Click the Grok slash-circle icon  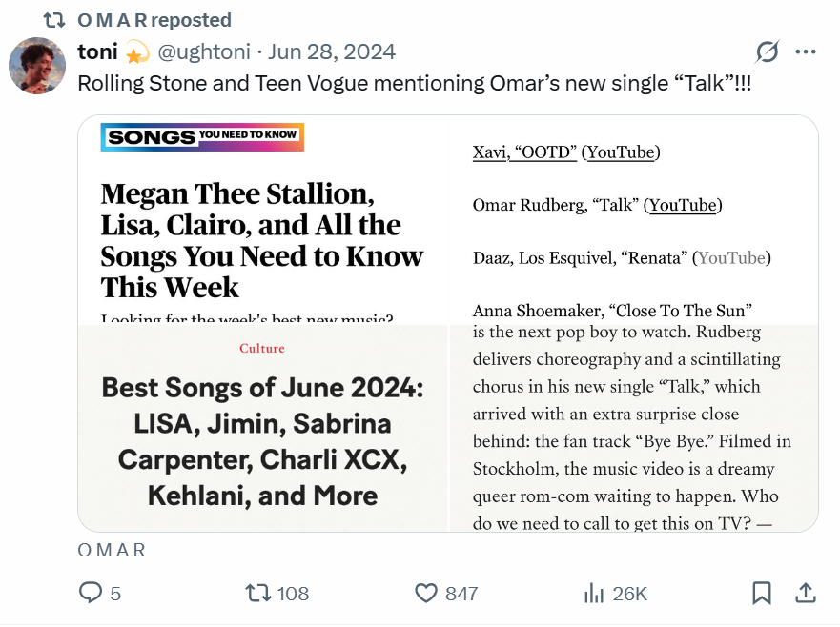coord(767,51)
